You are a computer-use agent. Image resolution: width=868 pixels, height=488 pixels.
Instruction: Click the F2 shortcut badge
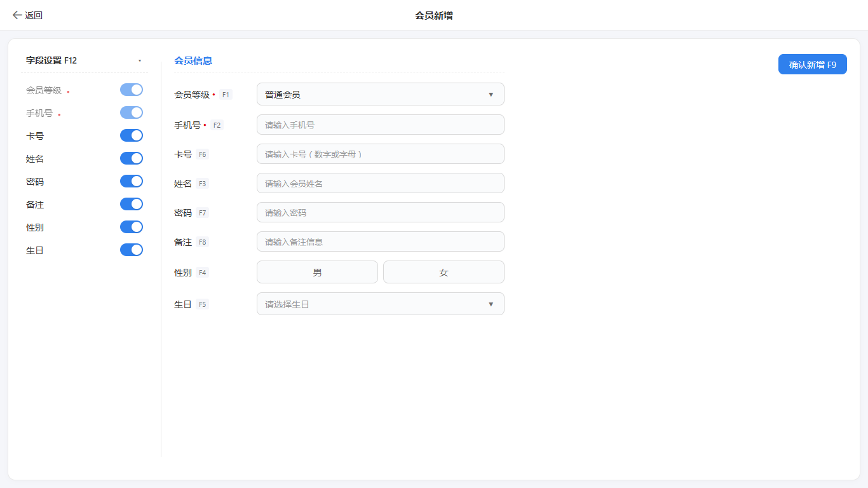(x=217, y=125)
